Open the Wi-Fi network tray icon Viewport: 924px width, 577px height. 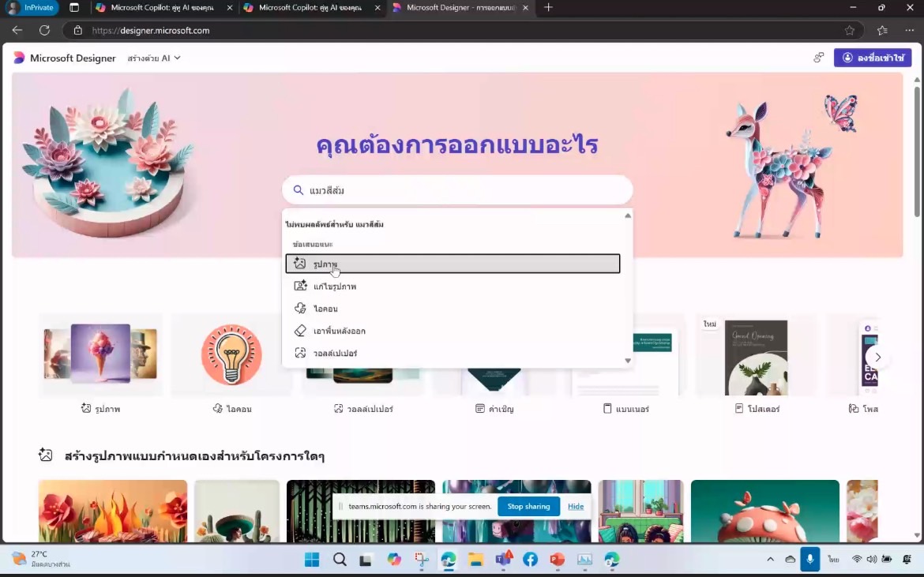point(857,560)
